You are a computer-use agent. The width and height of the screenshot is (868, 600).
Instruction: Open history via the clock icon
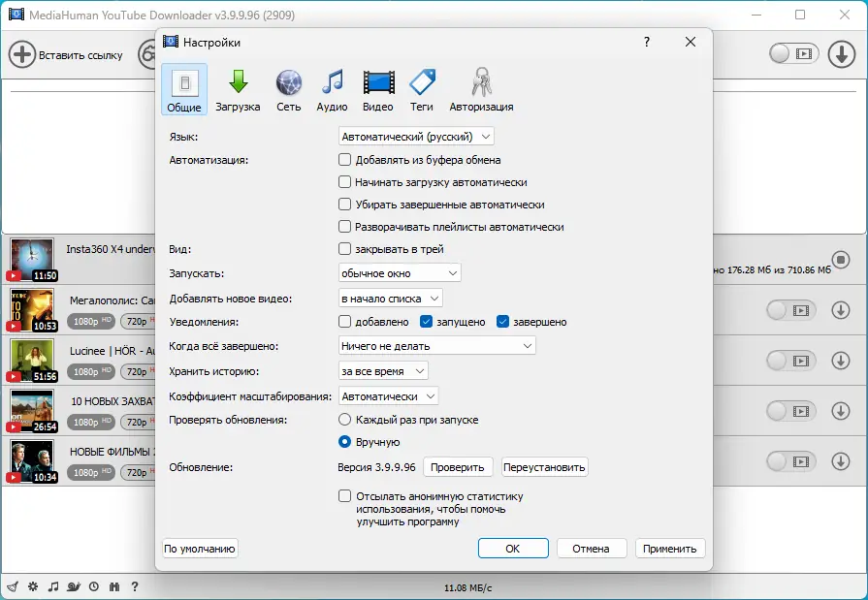pyautogui.click(x=94, y=585)
